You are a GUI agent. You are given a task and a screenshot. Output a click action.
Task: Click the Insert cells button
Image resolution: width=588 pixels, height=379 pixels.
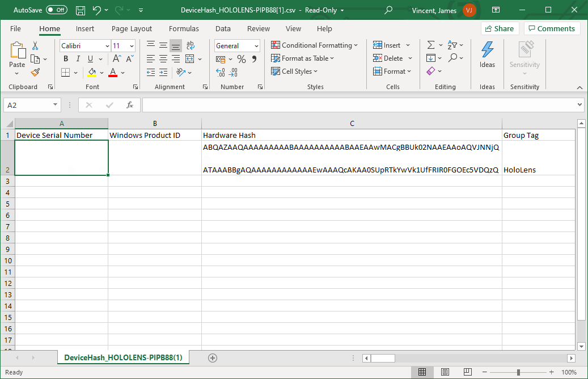click(x=387, y=45)
